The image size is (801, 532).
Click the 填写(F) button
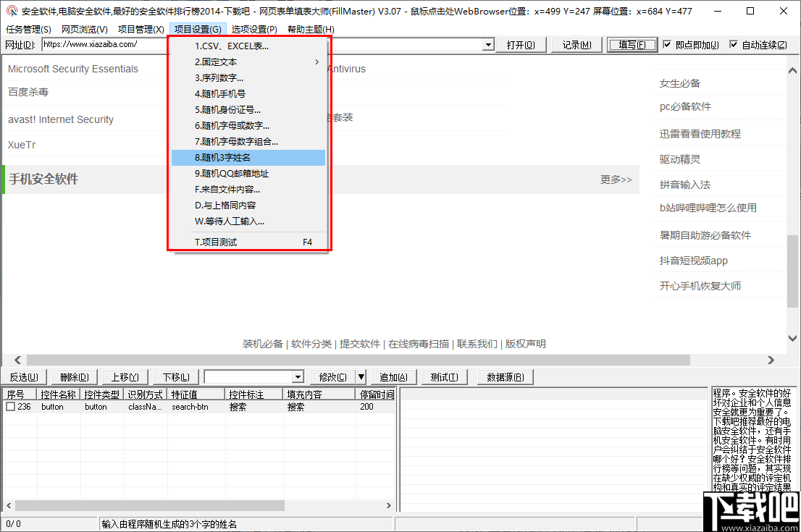(631, 46)
